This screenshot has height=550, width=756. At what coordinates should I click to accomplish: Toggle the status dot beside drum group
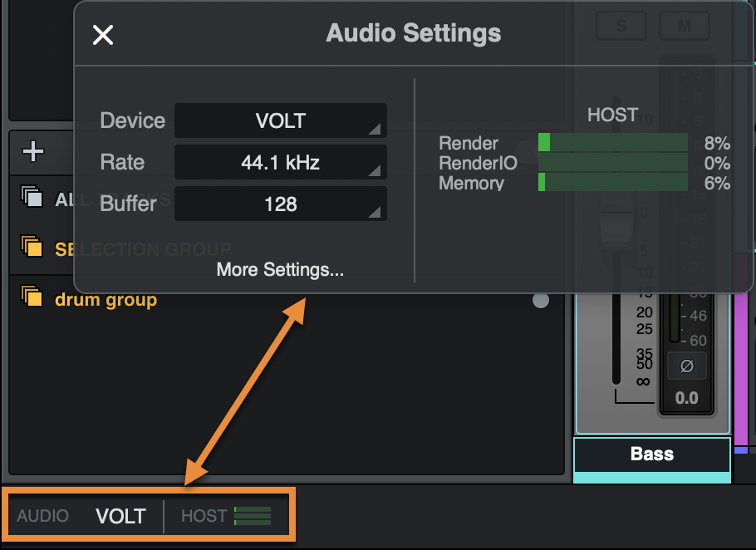541,300
